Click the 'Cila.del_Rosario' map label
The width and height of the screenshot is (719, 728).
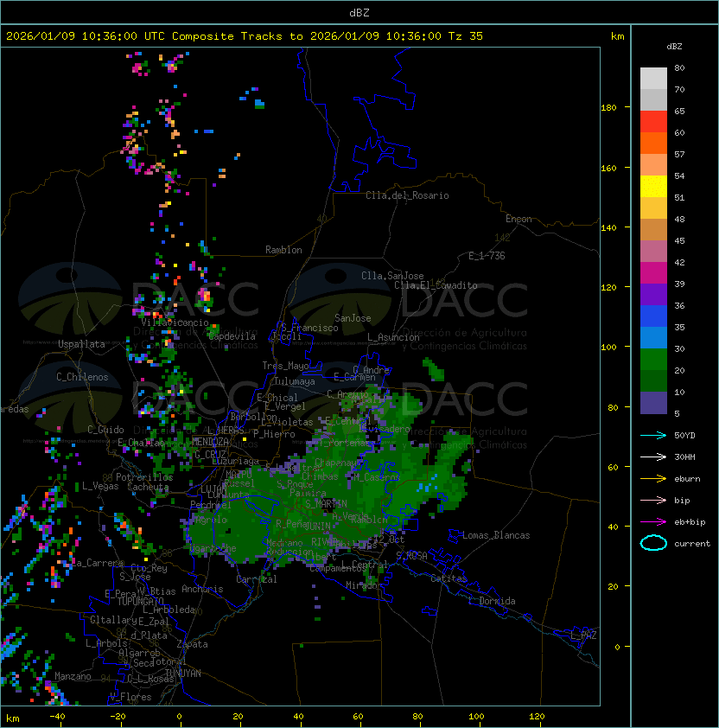[x=407, y=195]
